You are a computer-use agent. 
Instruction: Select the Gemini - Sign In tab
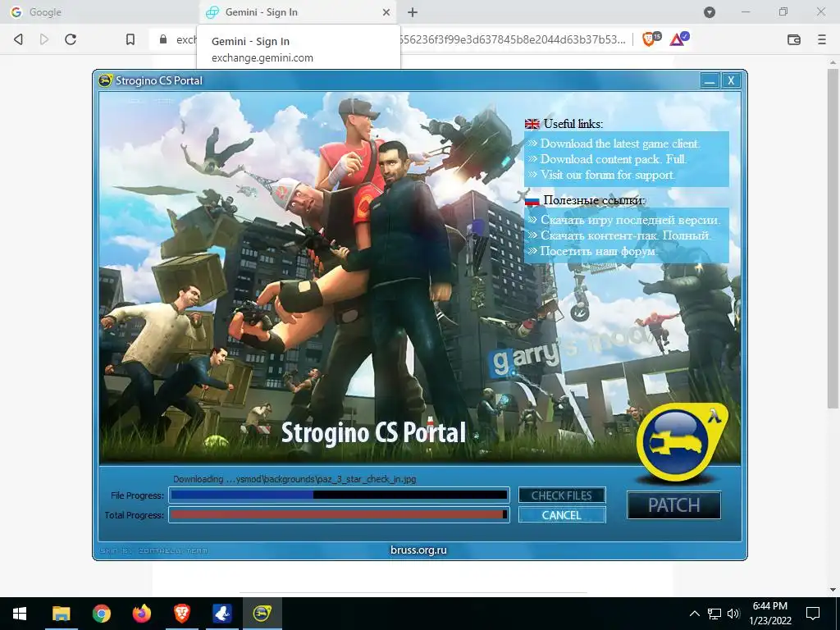(298, 11)
